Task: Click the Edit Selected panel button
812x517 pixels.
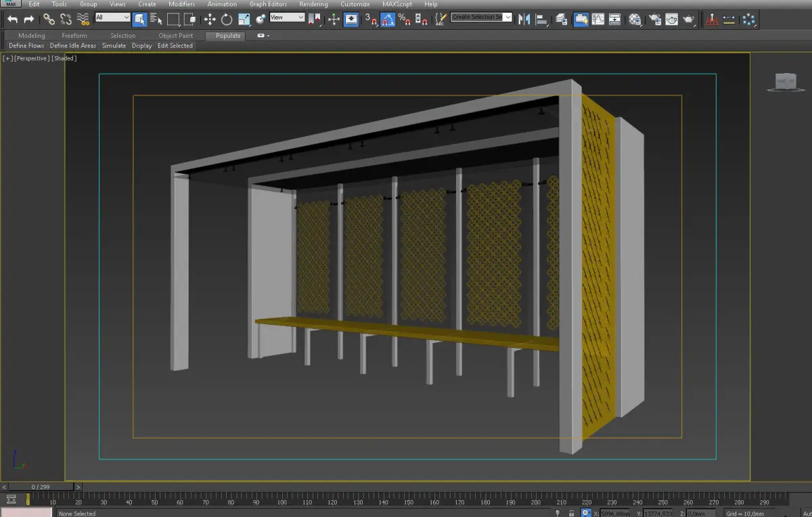Action: pos(175,46)
